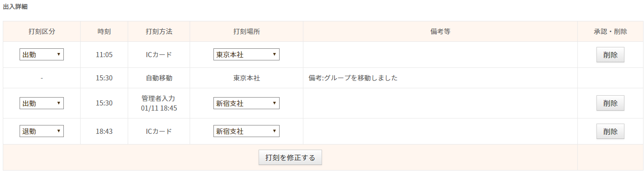This screenshot has height=171, width=644.
Task: Select the 時刻 column header
Action: (104, 32)
